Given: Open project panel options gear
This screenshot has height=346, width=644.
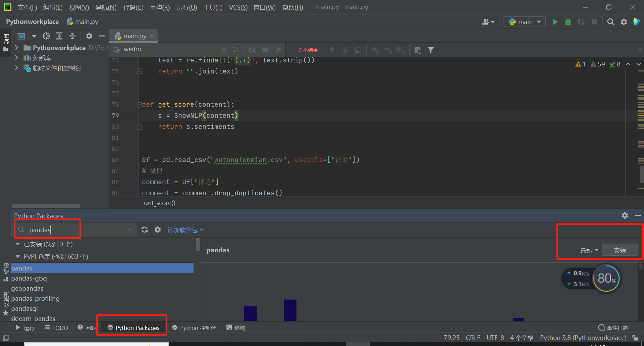Looking at the screenshot, I should click(x=89, y=36).
